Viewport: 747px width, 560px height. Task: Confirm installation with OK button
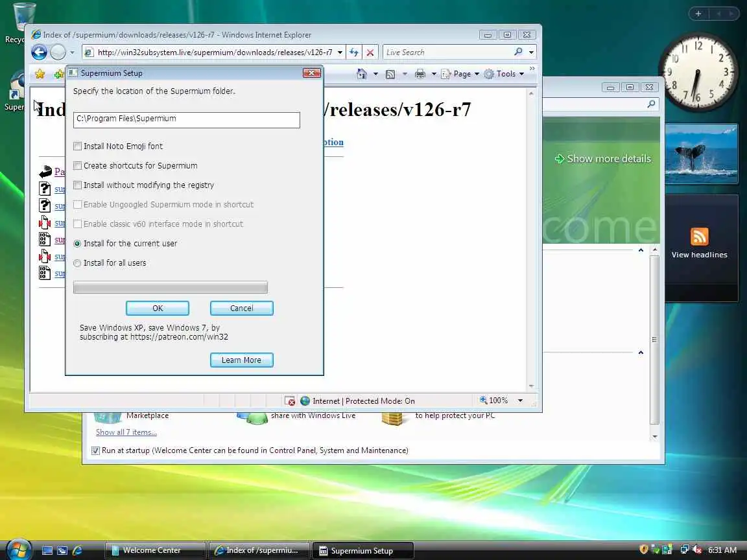[x=158, y=309]
